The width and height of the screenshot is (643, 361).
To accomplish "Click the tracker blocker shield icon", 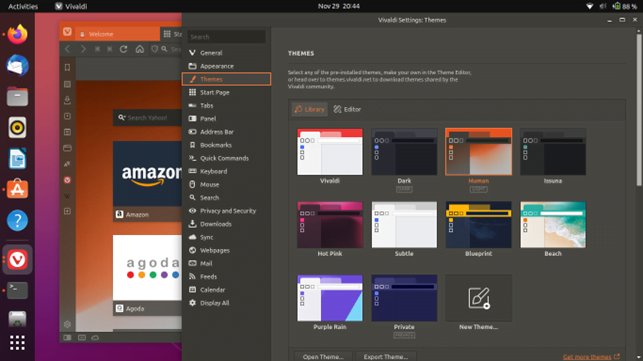I will point(155,49).
